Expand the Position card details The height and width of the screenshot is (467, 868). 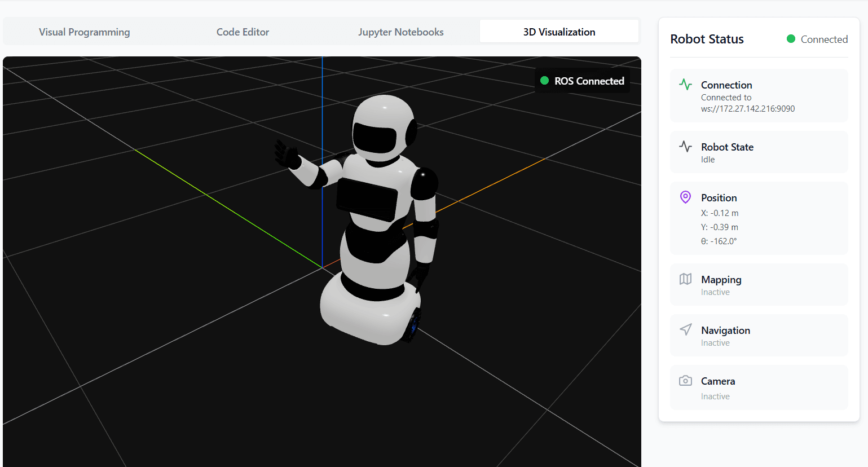tap(759, 218)
